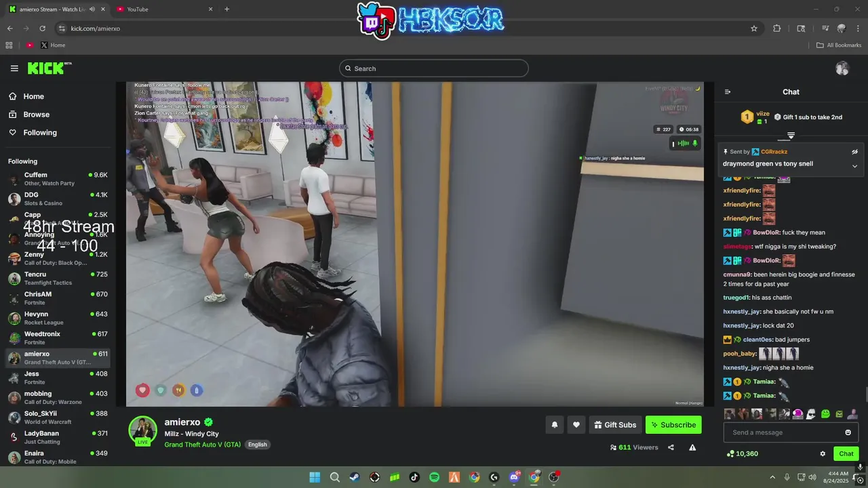Viewport: 868px width, 488px height.
Task: Click the shield icon on stream overlay
Action: pos(161,390)
